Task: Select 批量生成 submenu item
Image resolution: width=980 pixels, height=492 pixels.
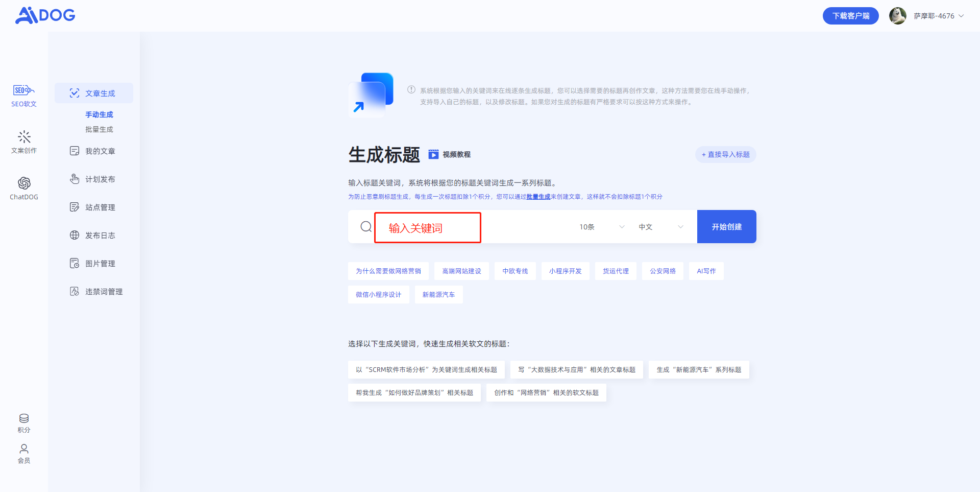Action: [99, 129]
